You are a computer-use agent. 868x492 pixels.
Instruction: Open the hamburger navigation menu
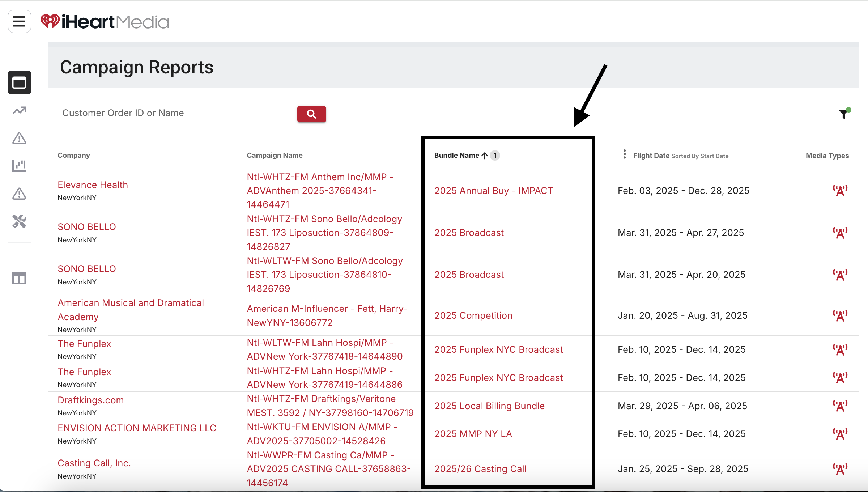click(20, 21)
